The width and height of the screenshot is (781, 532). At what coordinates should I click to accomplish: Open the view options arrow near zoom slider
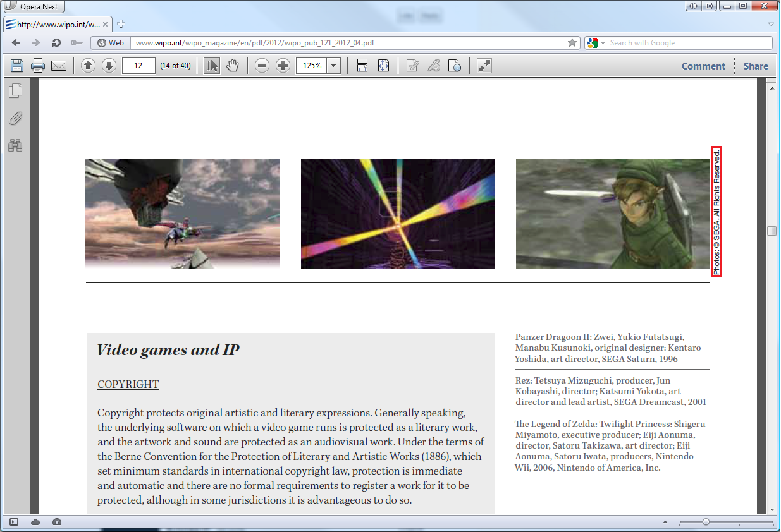click(x=665, y=522)
